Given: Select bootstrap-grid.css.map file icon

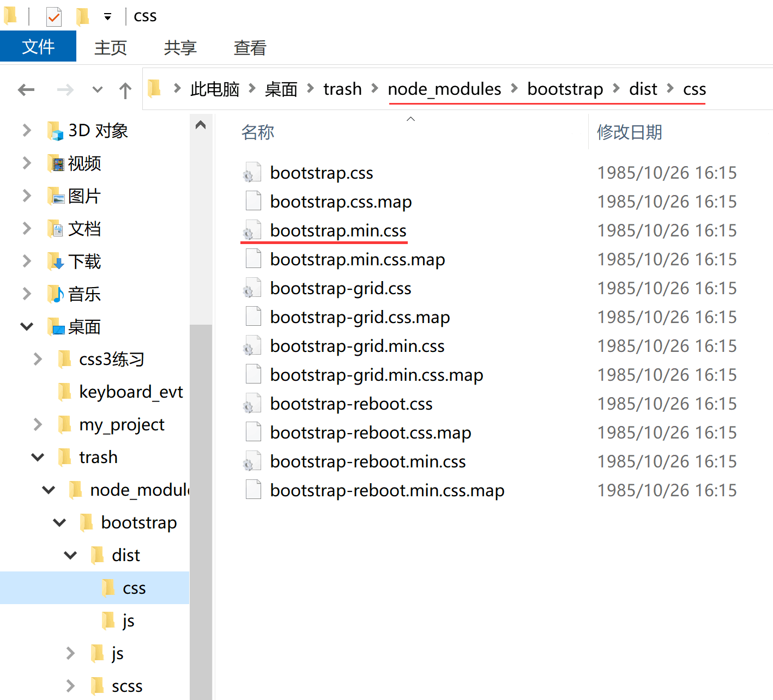Looking at the screenshot, I should 253,316.
